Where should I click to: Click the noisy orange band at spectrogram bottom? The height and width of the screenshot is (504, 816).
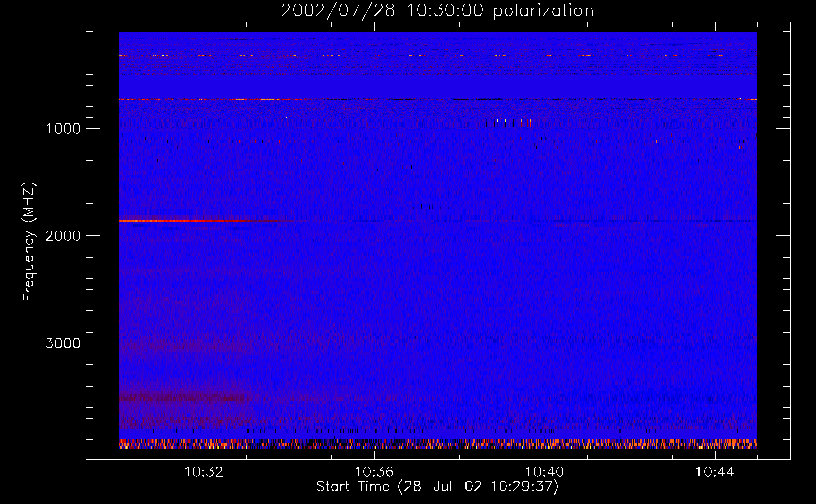pyautogui.click(x=438, y=444)
